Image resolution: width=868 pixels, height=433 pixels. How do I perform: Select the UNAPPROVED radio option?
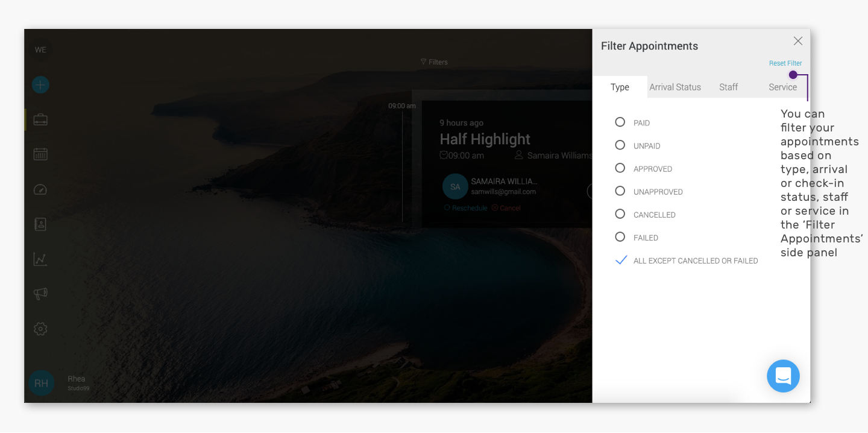[x=620, y=191]
